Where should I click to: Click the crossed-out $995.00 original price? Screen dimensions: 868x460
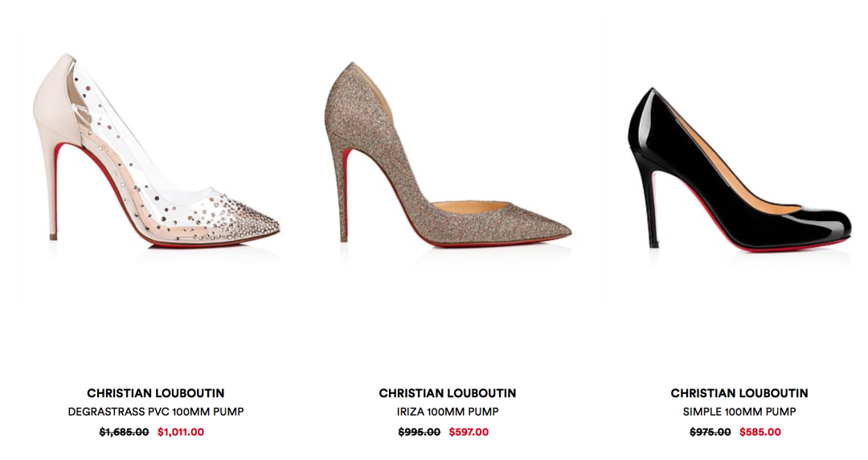tap(420, 432)
